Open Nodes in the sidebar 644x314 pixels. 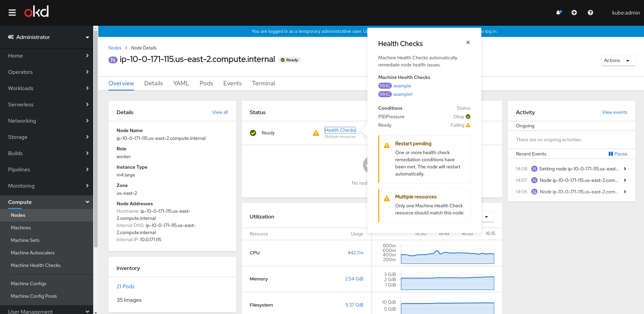[x=46, y=215]
